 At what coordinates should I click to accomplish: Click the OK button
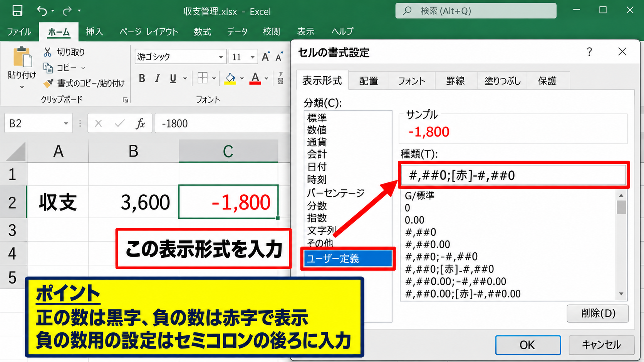pyautogui.click(x=528, y=345)
